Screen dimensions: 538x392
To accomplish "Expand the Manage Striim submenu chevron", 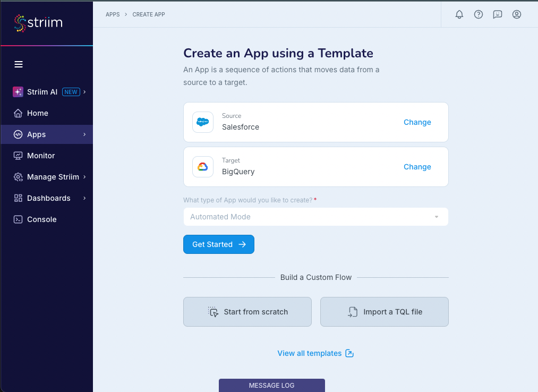I will click(84, 177).
